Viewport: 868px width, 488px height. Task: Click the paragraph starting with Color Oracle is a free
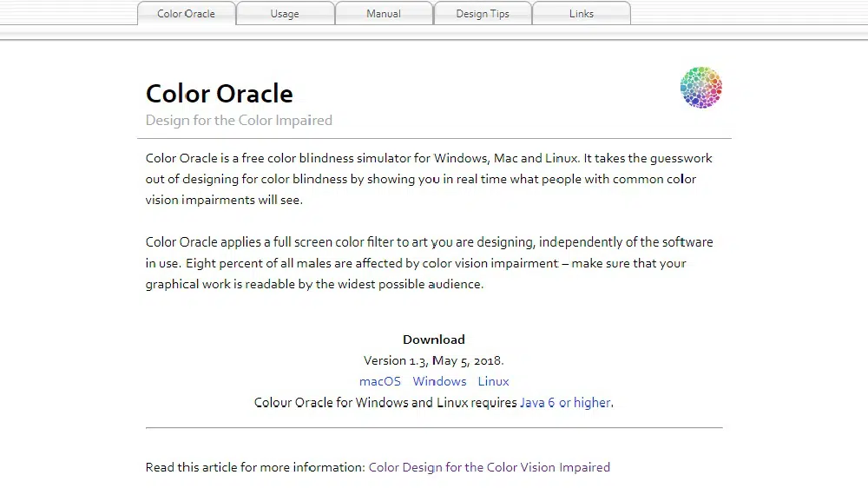click(x=429, y=179)
